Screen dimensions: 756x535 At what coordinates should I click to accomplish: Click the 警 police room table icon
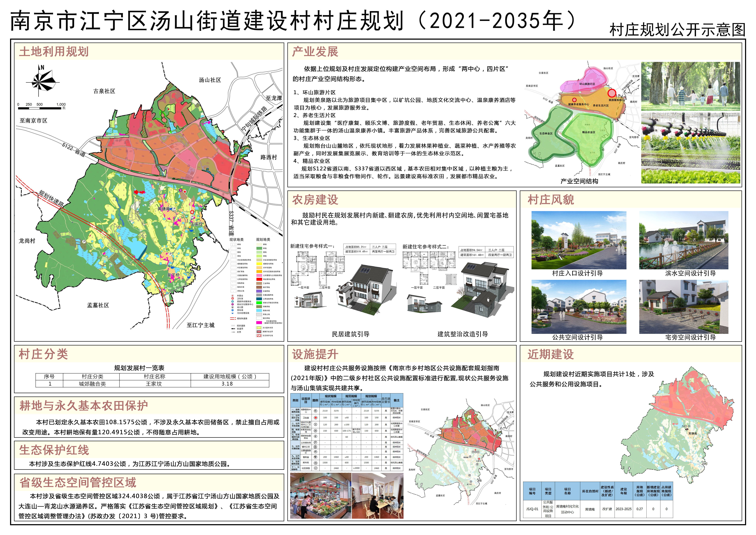click(315, 457)
